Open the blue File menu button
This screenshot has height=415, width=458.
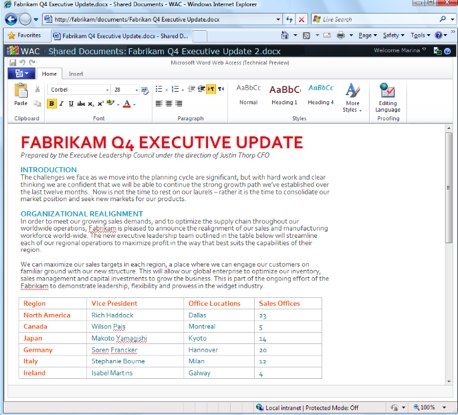[22, 73]
